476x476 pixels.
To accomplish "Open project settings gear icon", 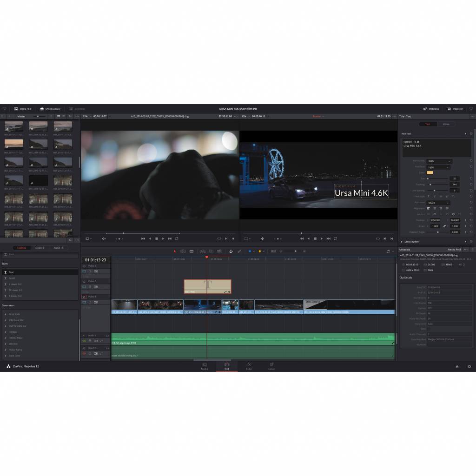I will (469, 367).
